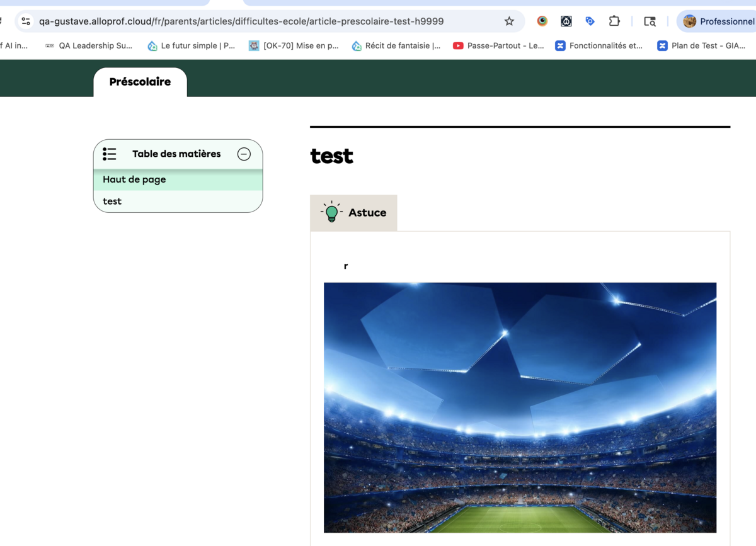The width and height of the screenshot is (756, 546).
Task: Open the QA Leadership Su... bookmark
Action: pyautogui.click(x=89, y=45)
